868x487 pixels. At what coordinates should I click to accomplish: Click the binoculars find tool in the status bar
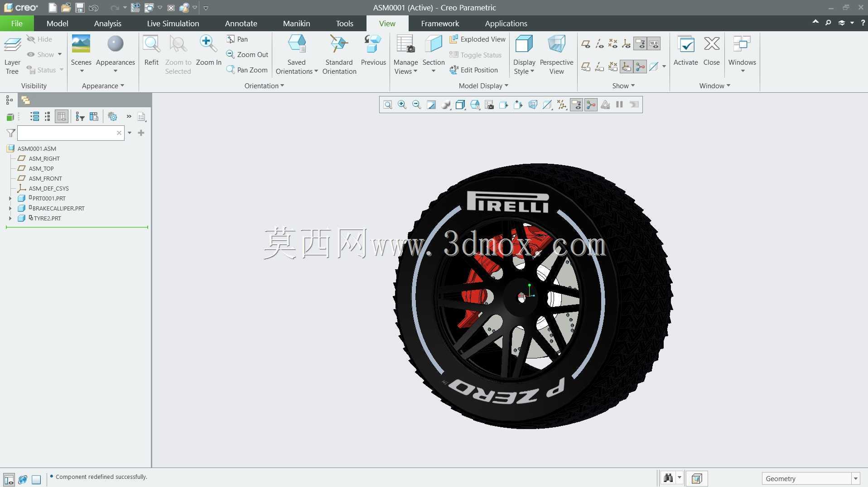click(x=668, y=478)
